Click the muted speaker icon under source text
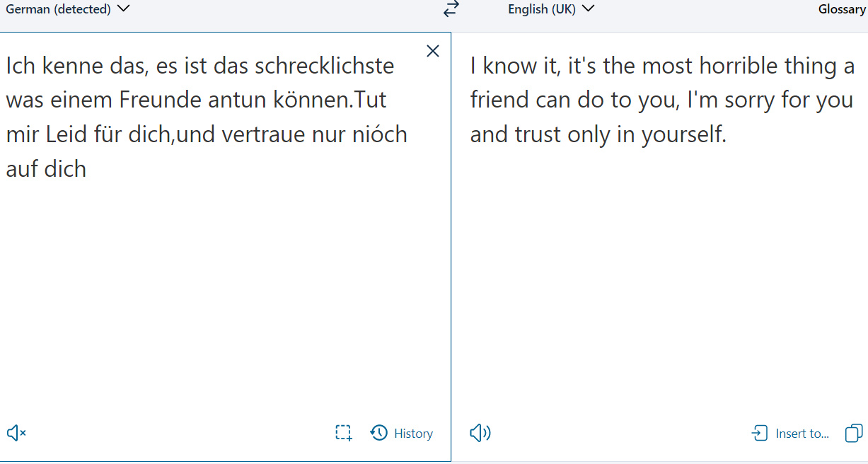Image resolution: width=868 pixels, height=464 pixels. click(16, 433)
